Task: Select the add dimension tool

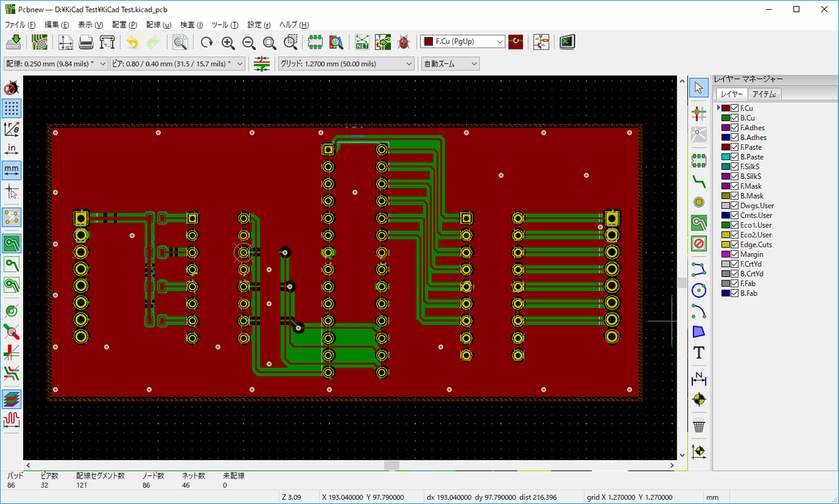Action: (698, 378)
